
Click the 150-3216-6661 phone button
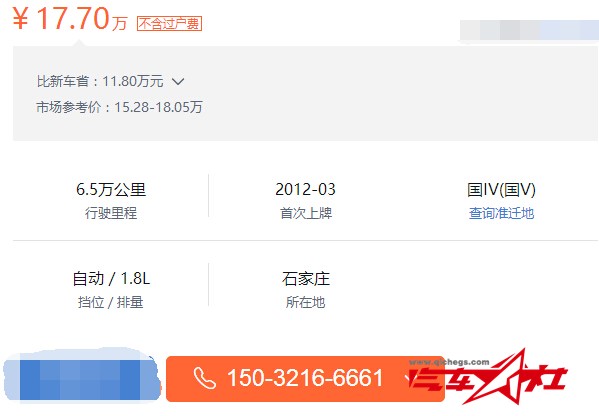click(x=305, y=379)
